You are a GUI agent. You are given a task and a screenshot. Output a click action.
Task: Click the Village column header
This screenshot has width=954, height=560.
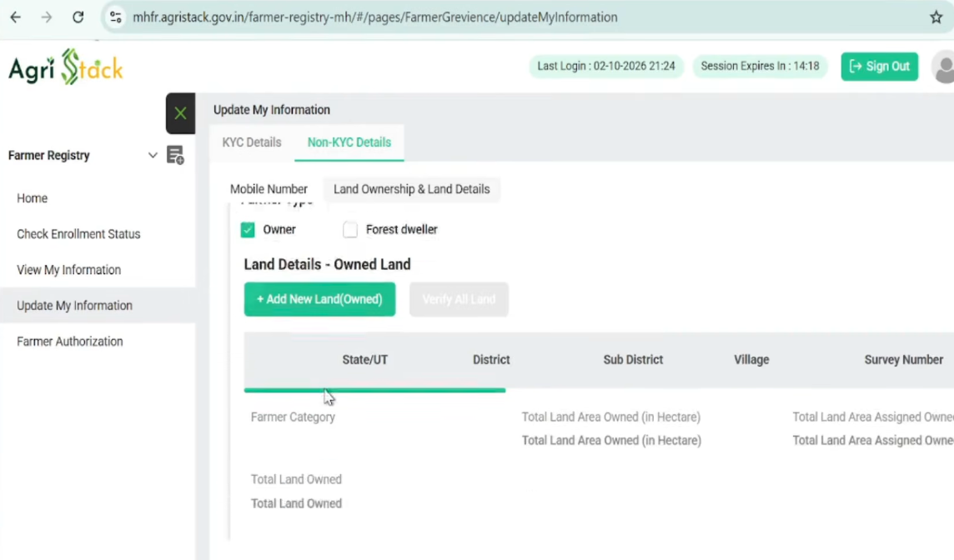click(x=751, y=360)
